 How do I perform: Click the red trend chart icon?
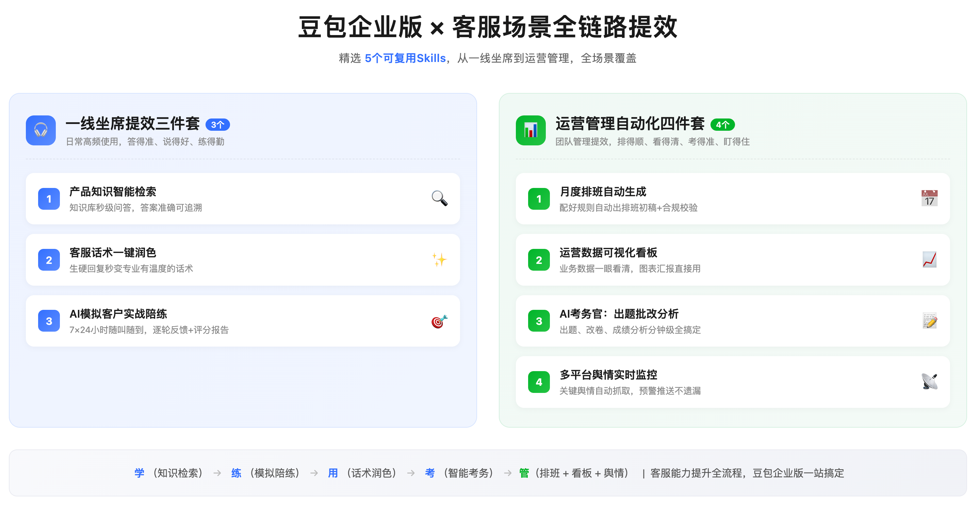point(929,259)
